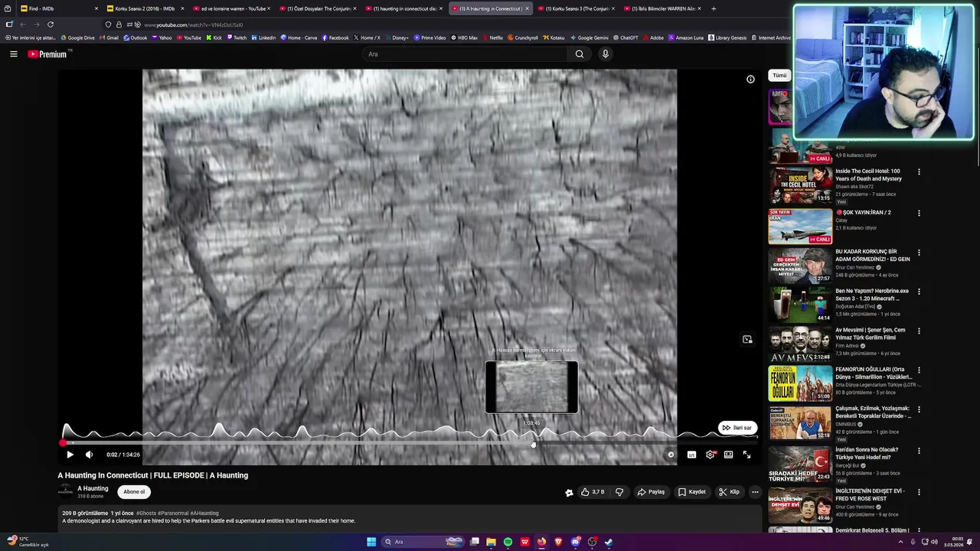Screen dimensions: 980x551
Task: Open options for Inside The Cecil Hotel video
Action: pyautogui.click(x=919, y=171)
